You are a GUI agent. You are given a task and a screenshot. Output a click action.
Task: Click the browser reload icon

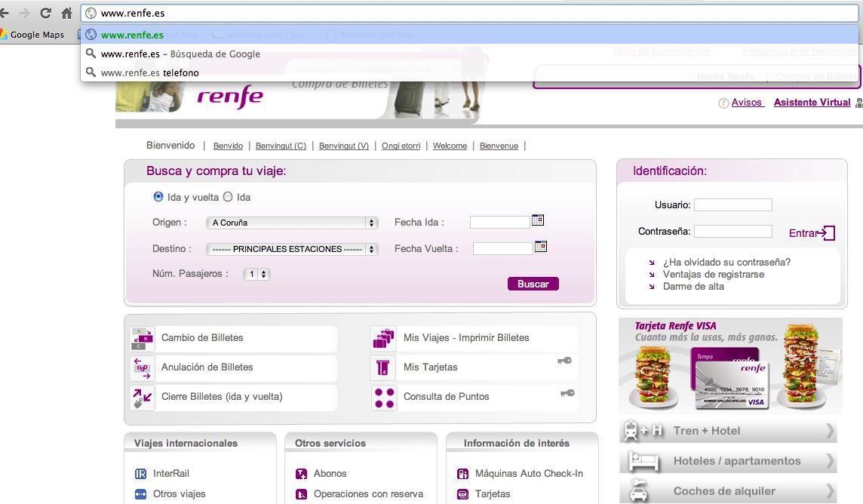tap(45, 13)
